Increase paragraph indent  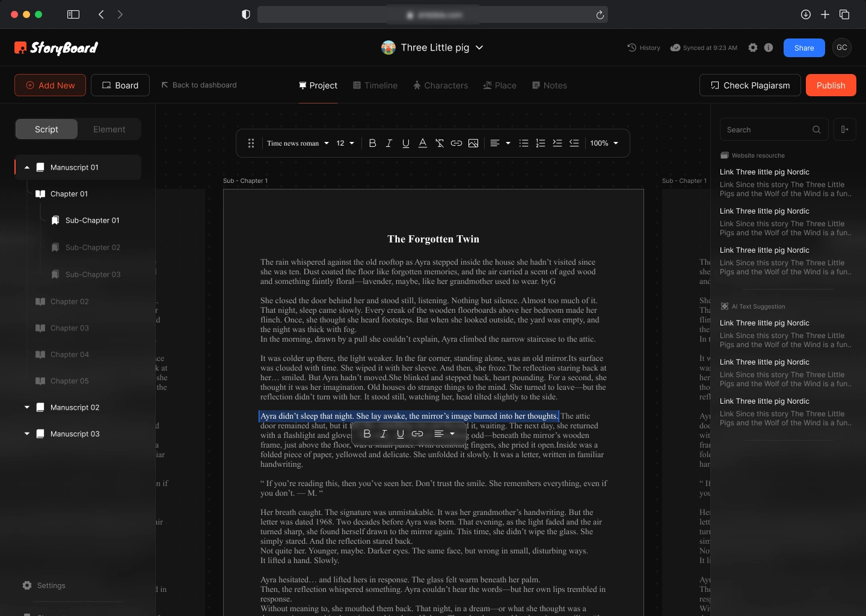click(x=557, y=143)
